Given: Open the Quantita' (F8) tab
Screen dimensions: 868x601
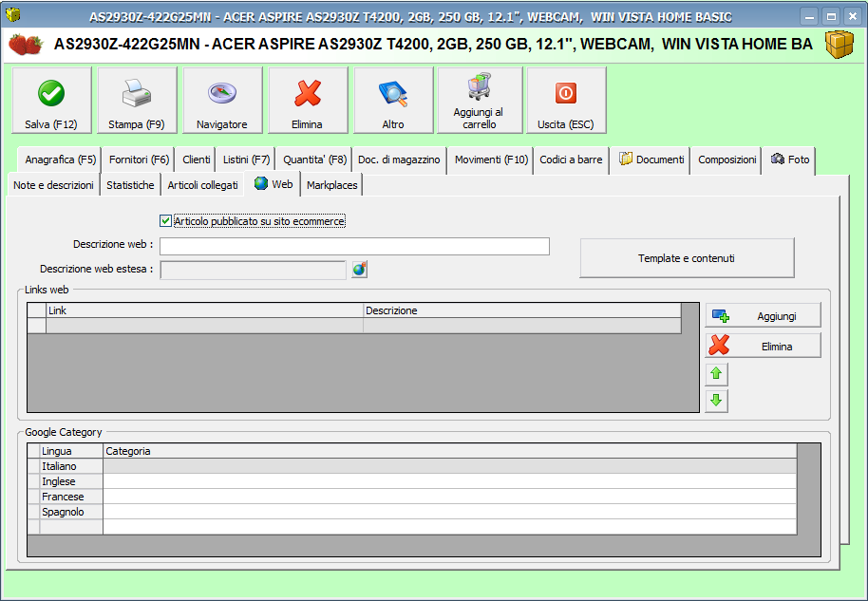Looking at the screenshot, I should point(314,160).
